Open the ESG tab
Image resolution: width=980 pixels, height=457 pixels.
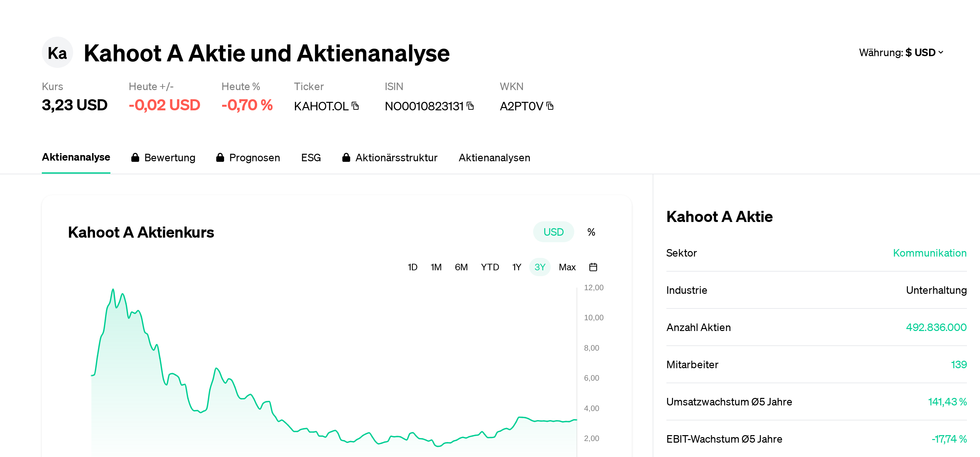[311, 157]
